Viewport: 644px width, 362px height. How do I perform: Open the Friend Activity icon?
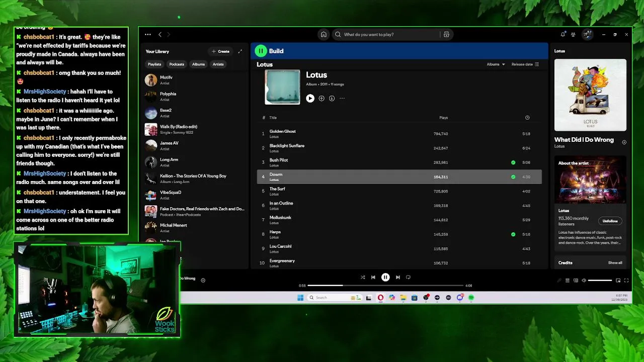tap(573, 35)
